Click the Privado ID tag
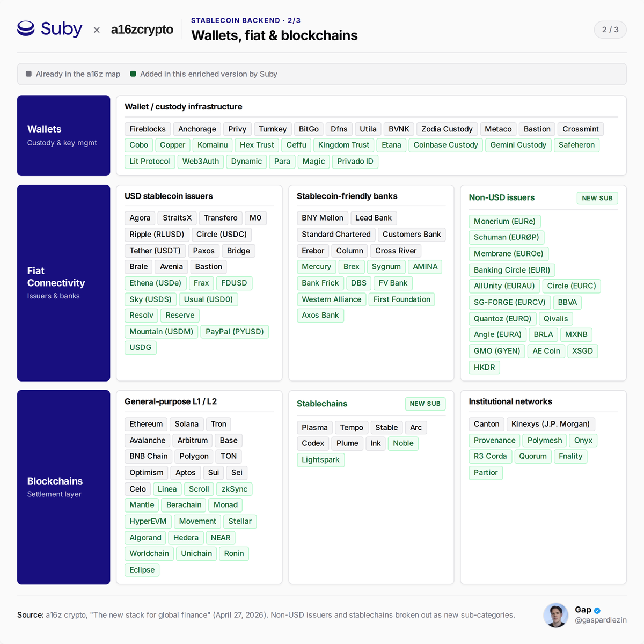Image resolution: width=644 pixels, height=644 pixels. (x=355, y=162)
